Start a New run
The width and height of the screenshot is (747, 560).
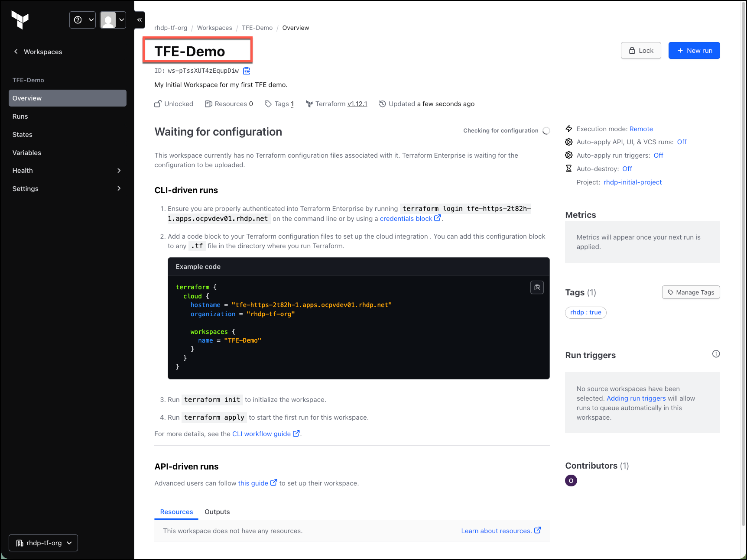point(694,50)
